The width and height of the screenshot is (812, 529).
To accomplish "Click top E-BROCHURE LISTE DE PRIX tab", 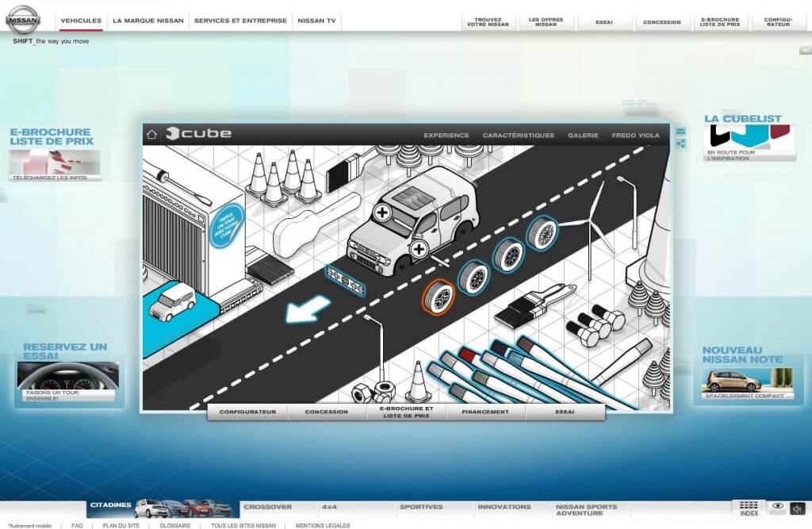I will (x=720, y=21).
